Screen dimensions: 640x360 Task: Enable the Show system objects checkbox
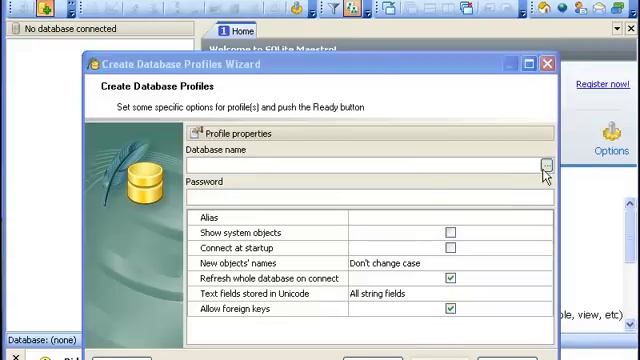coord(451,233)
